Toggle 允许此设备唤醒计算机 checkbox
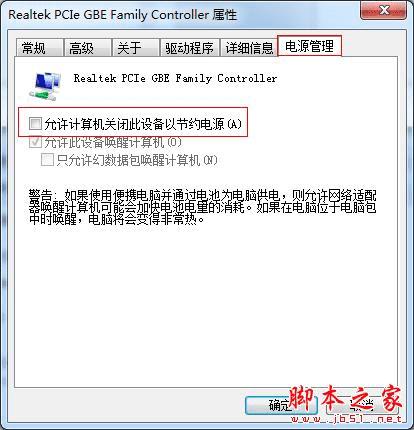 coord(35,143)
